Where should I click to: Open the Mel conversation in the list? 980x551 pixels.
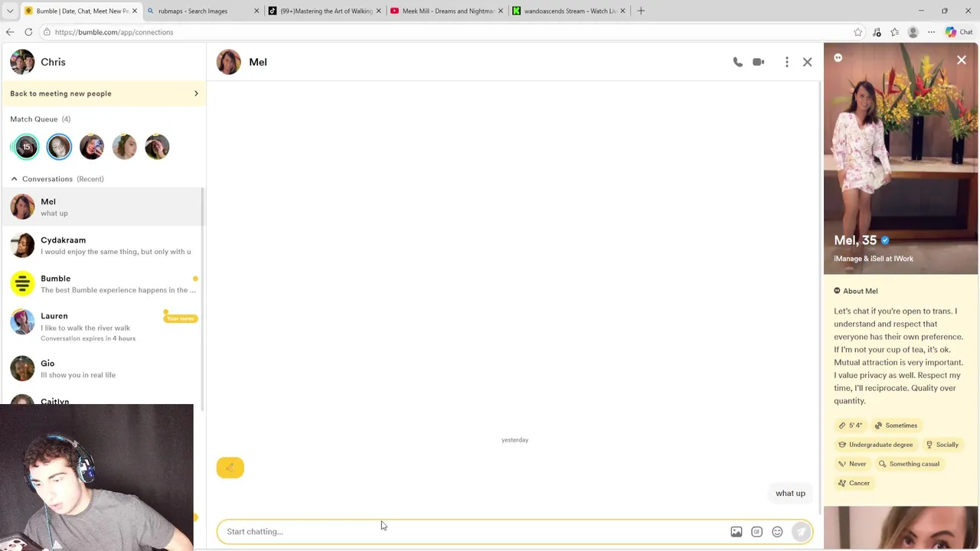click(103, 207)
